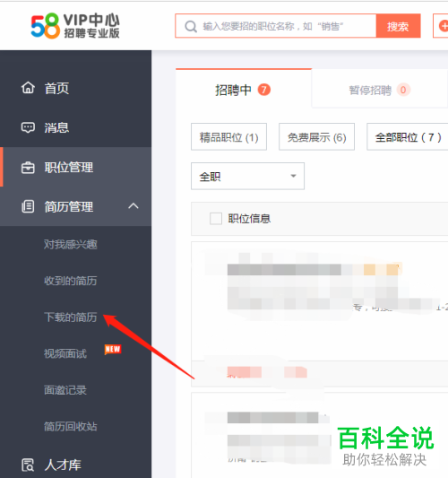Viewport: 448px width, 478px height.
Task: Switch to the 暂停招聘 tab
Action: (x=380, y=90)
